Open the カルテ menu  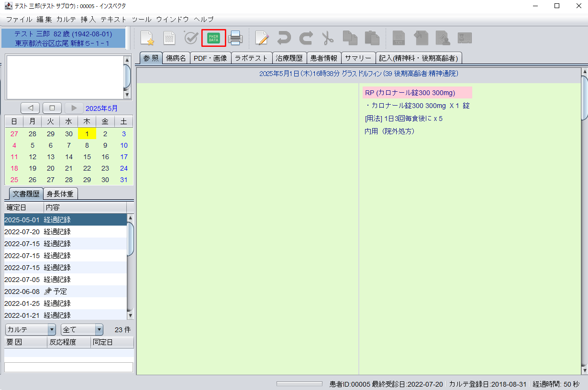(x=66, y=20)
